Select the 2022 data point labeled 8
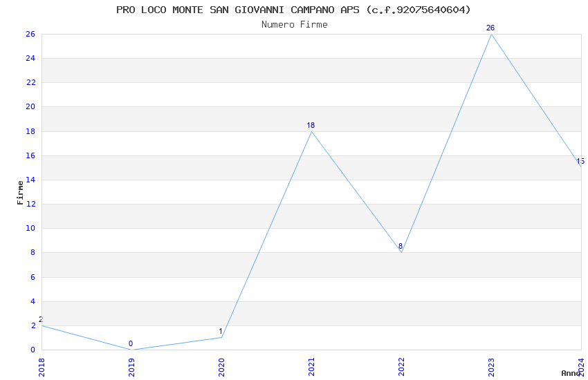This screenshot has width=588, height=380. point(401,252)
